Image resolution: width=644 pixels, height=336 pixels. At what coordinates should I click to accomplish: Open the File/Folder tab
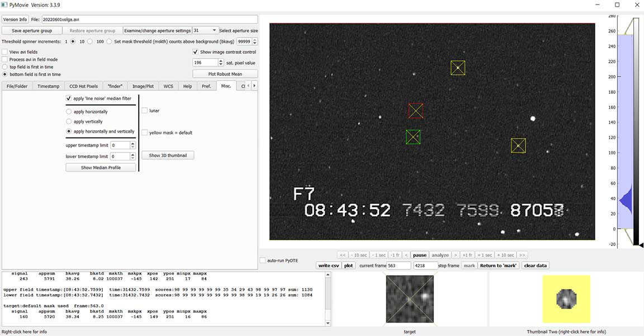point(17,86)
